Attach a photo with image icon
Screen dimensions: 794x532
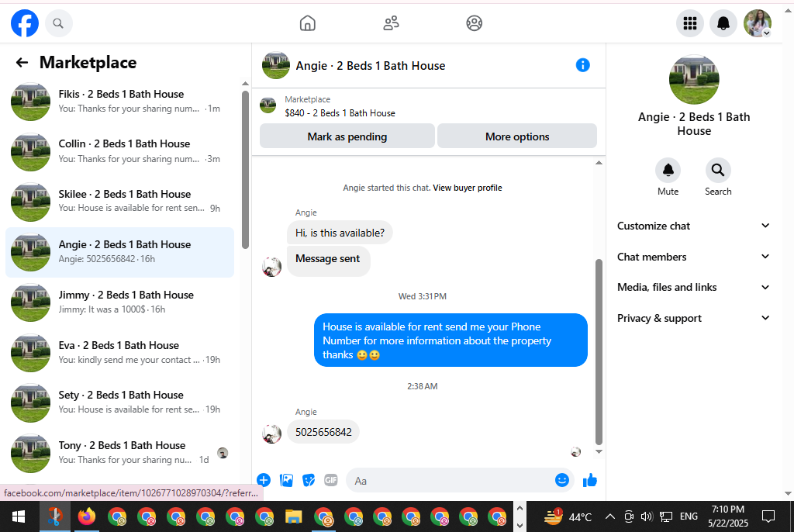coord(287,480)
